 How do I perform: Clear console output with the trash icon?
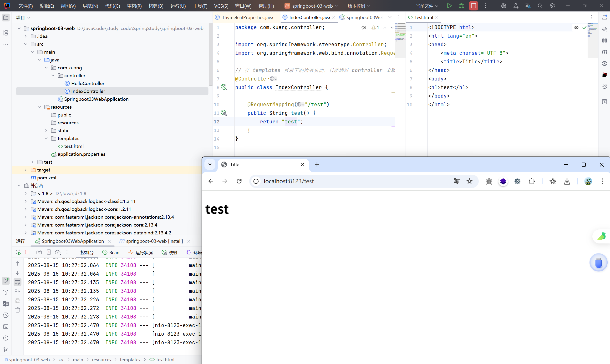tap(18, 310)
